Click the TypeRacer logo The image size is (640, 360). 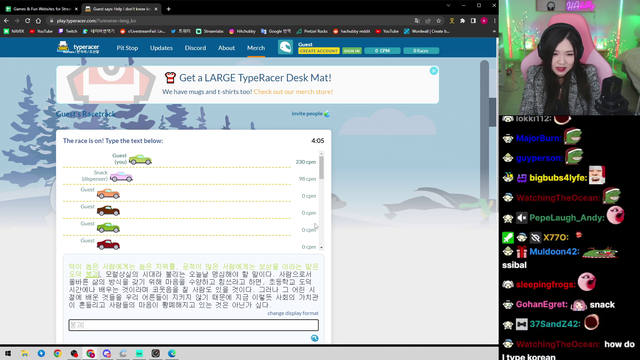tap(78, 48)
